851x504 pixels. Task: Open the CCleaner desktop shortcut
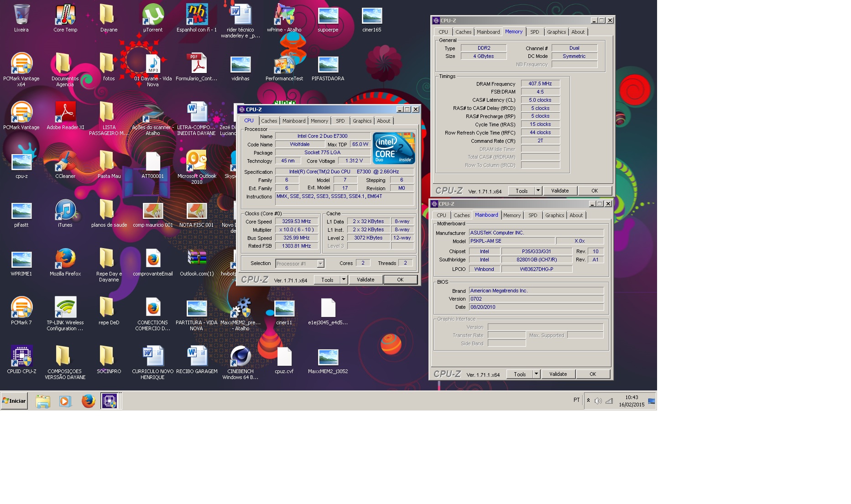[65, 165]
